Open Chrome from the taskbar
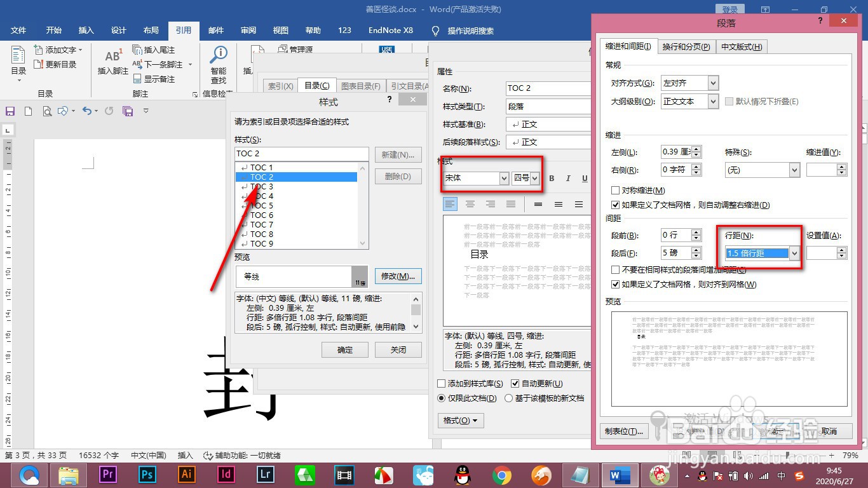 click(502, 474)
